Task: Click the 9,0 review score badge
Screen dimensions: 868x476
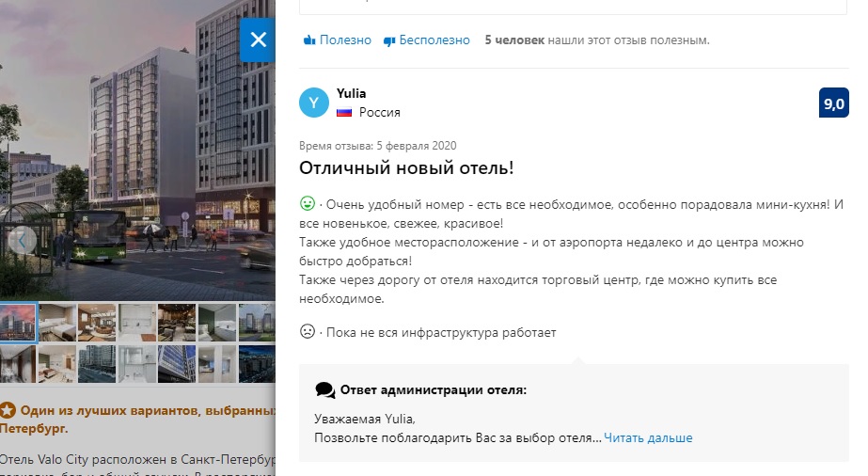Action: point(834,103)
